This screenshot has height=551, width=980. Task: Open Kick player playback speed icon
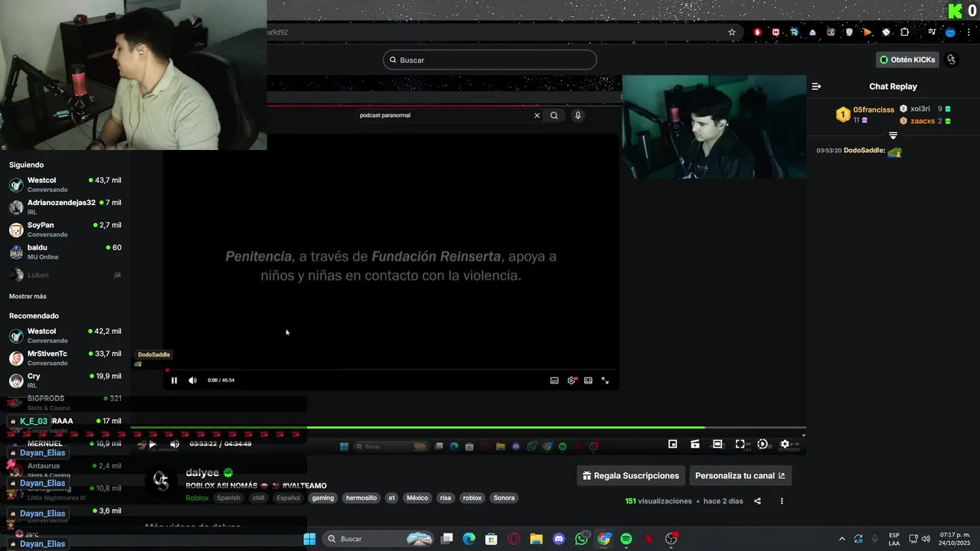[762, 444]
